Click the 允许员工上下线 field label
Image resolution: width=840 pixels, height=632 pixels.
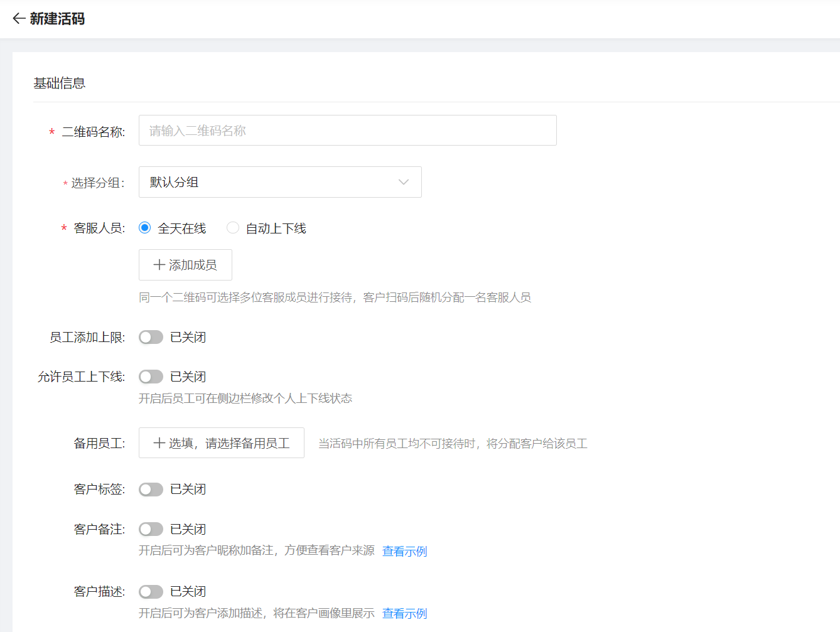pyautogui.click(x=82, y=377)
